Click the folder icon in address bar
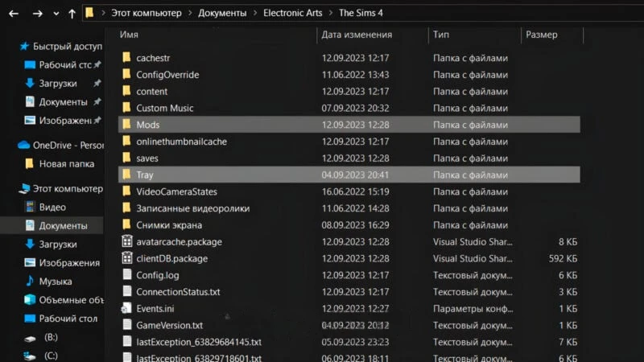The image size is (644, 362). [89, 13]
